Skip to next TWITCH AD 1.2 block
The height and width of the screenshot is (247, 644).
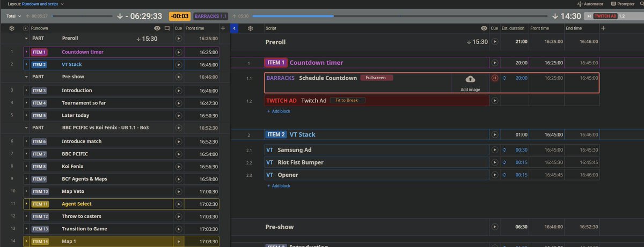pos(590,16)
